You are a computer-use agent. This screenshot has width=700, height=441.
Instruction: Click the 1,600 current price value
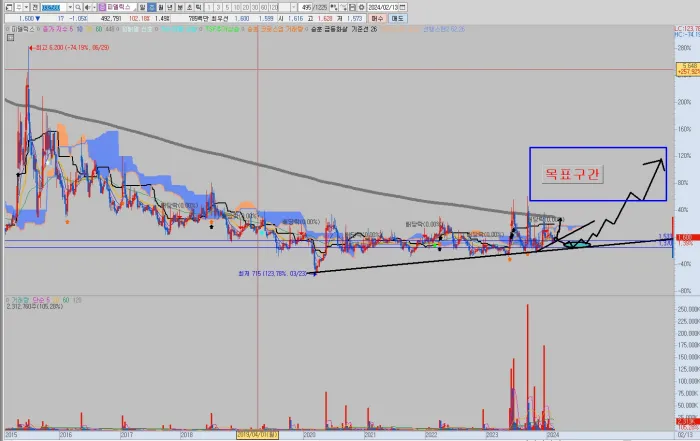(x=26, y=18)
